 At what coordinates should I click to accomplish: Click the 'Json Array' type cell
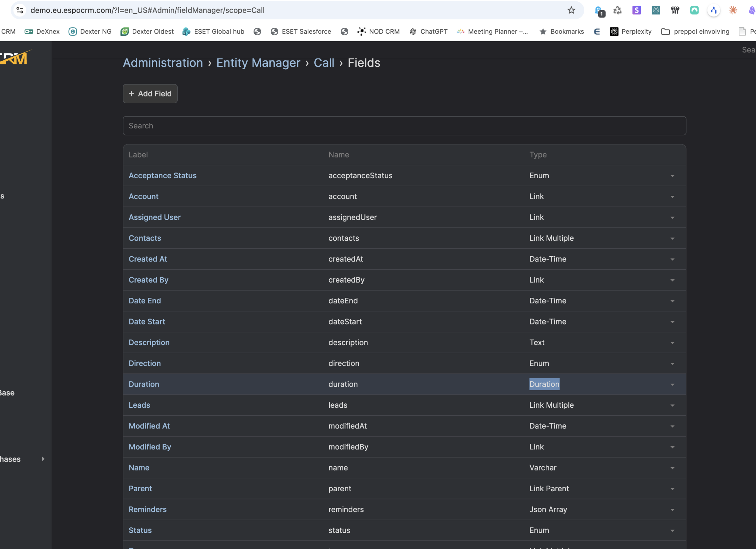[x=548, y=509]
